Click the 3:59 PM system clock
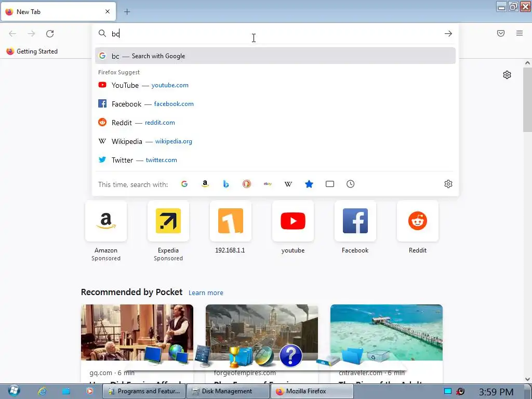 (496, 392)
